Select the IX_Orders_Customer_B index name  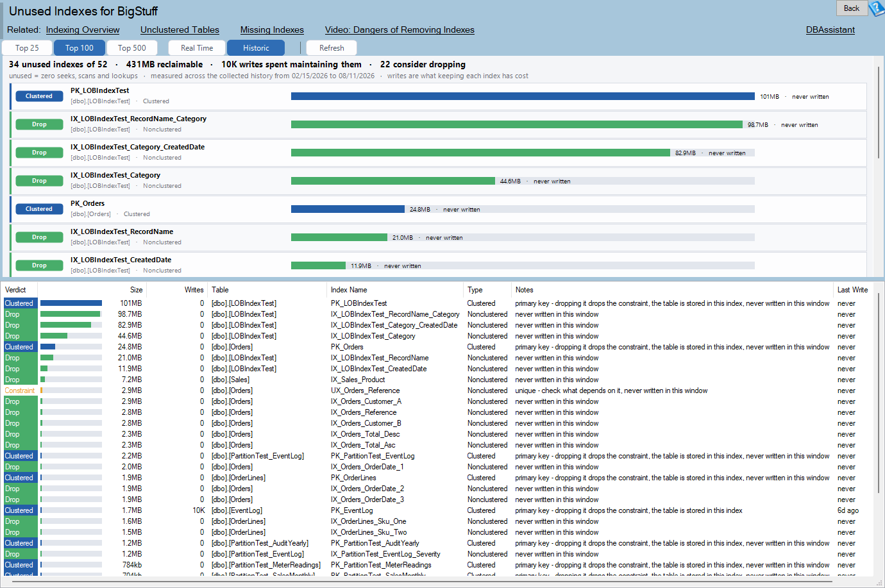click(x=366, y=423)
